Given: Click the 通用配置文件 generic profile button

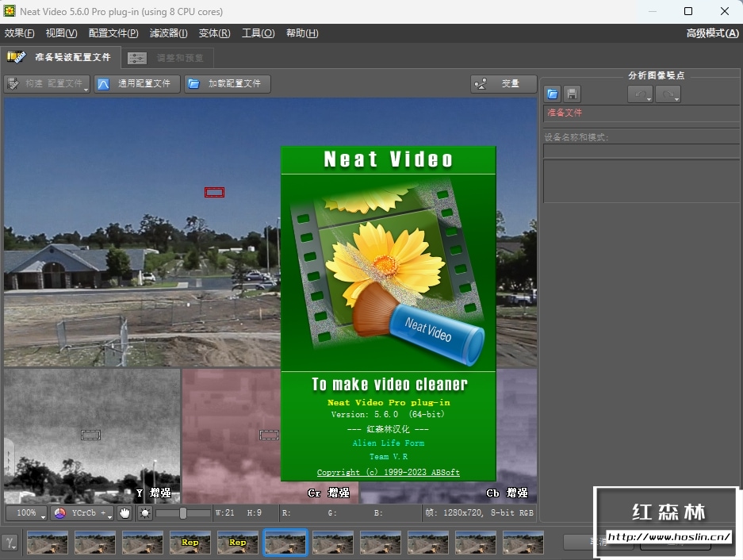Looking at the screenshot, I should (x=137, y=83).
